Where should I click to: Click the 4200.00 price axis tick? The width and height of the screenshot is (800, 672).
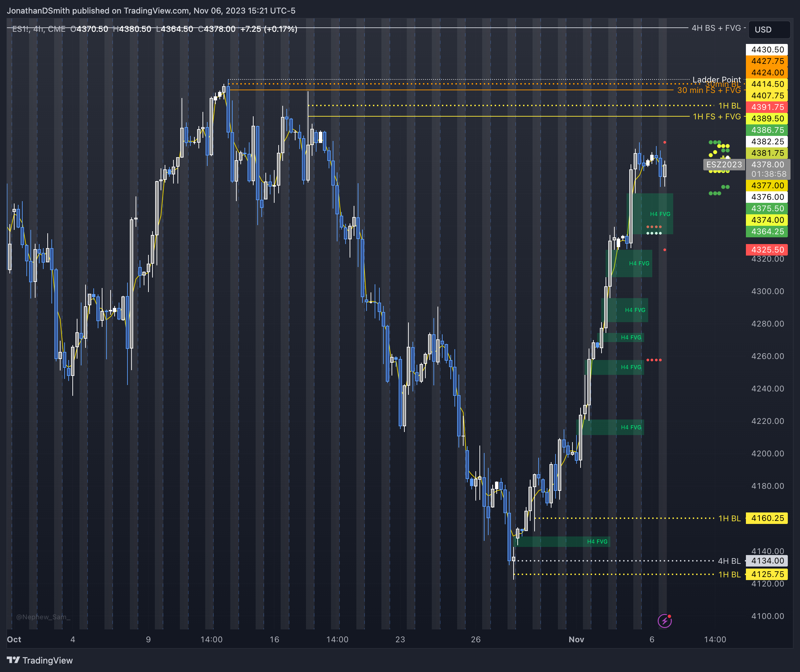767,454
